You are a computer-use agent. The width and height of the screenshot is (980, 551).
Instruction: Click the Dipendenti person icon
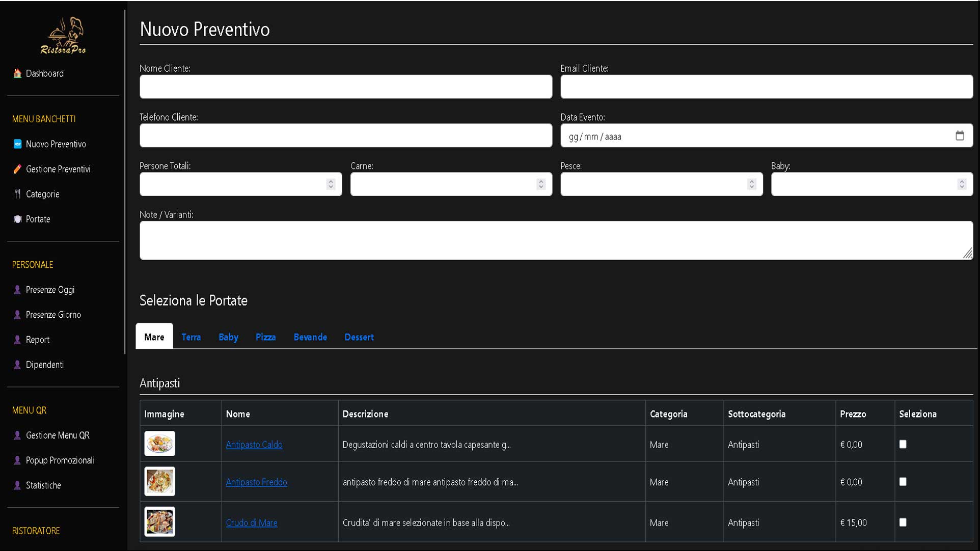(17, 365)
